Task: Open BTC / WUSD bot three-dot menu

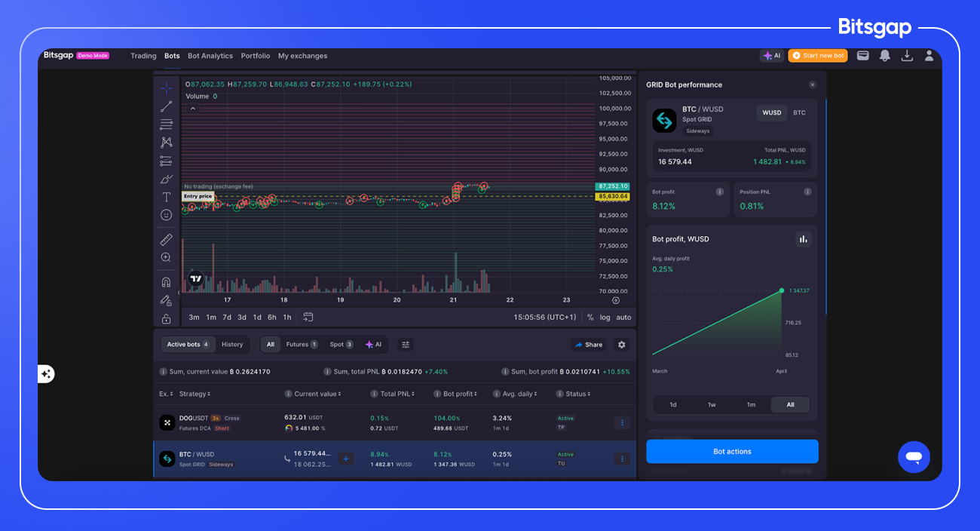Action: 622,459
